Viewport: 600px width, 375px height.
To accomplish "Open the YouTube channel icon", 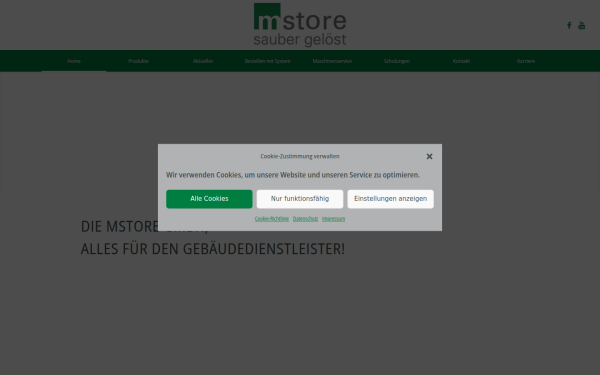I will click(x=582, y=25).
